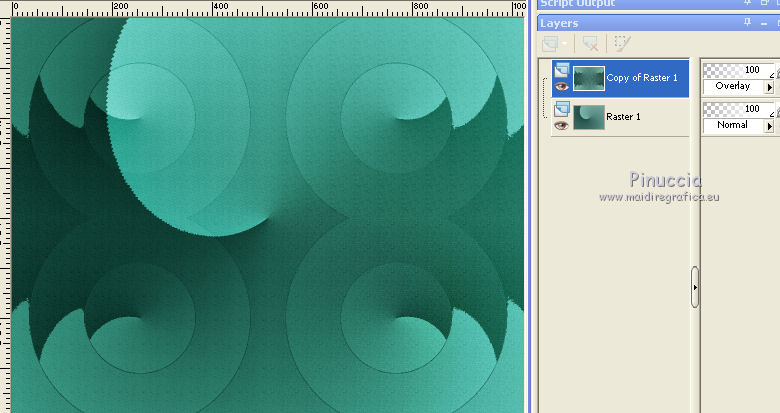Click the Script Output palette title
The width and height of the screenshot is (780, 413).
click(x=577, y=3)
